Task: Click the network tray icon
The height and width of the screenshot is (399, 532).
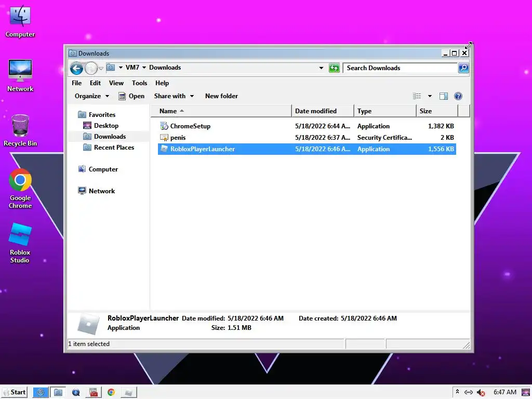Action: click(x=469, y=392)
